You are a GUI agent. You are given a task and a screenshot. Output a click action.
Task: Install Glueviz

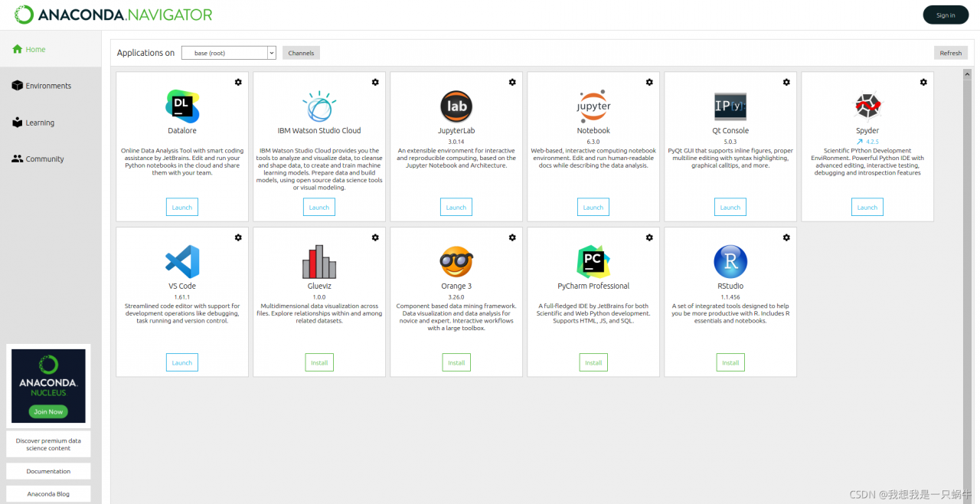319,362
